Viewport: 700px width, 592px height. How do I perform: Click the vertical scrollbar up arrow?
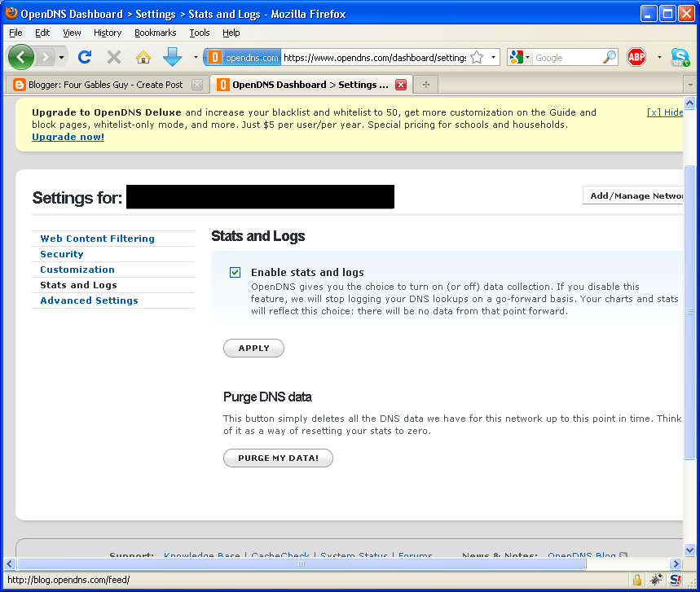tap(689, 103)
